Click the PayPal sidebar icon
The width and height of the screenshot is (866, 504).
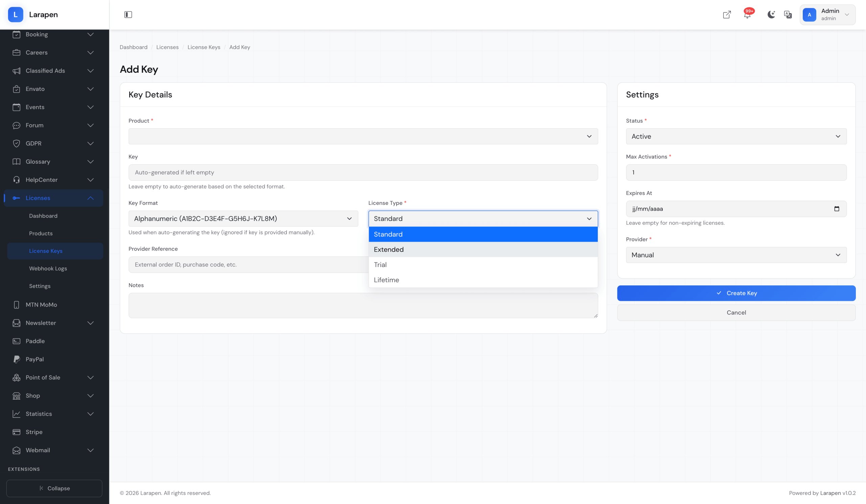[x=17, y=359]
